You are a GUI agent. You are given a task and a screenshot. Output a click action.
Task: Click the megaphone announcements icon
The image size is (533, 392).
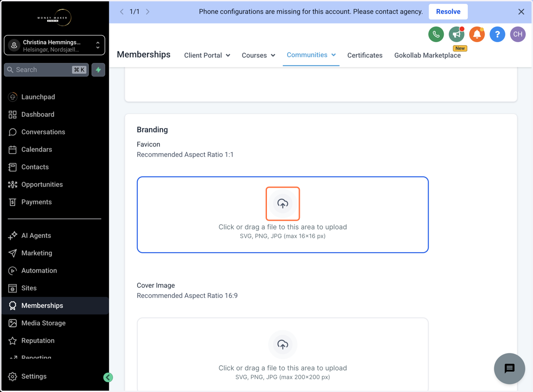457,34
